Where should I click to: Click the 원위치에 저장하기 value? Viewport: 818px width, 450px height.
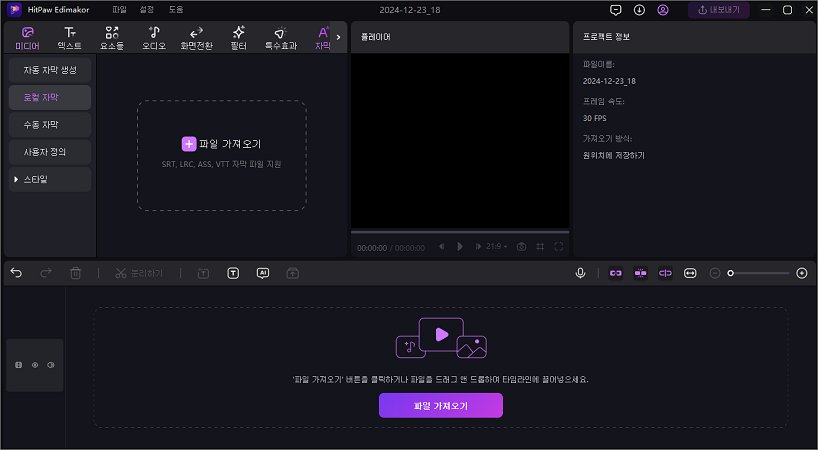[614, 155]
